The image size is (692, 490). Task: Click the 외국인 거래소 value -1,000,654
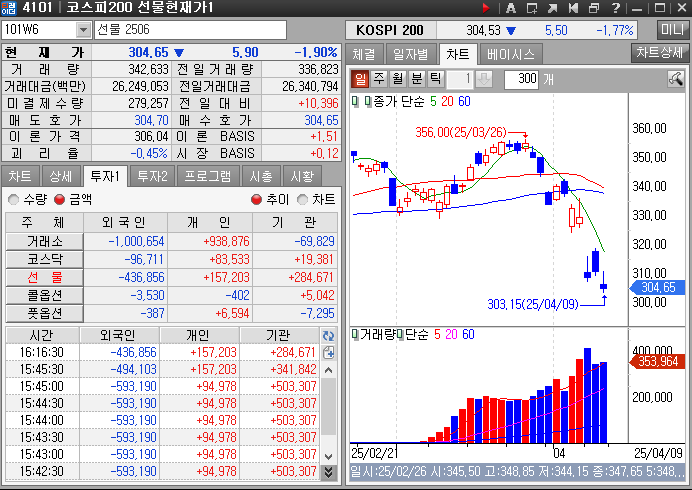click(136, 241)
